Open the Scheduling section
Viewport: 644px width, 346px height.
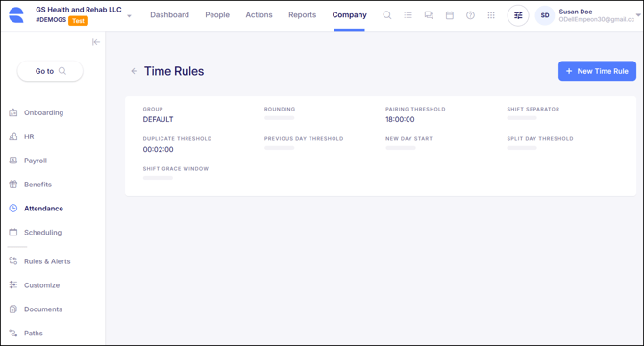42,232
